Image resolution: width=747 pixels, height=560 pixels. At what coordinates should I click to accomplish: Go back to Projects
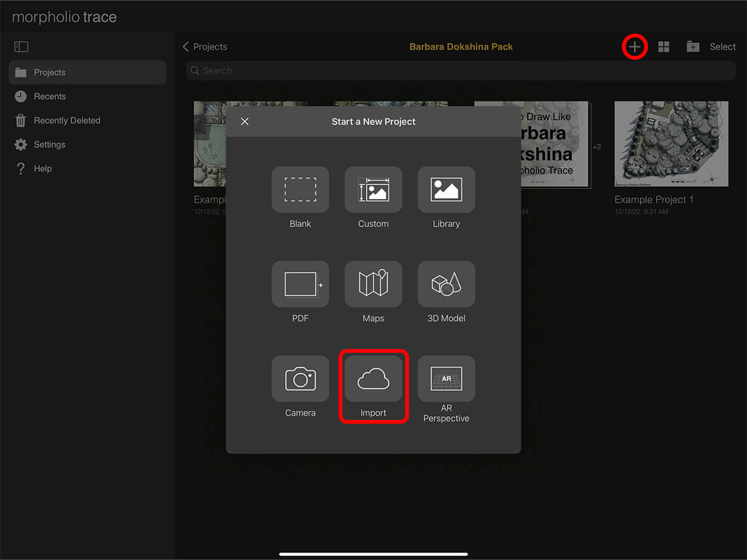[x=205, y=47]
